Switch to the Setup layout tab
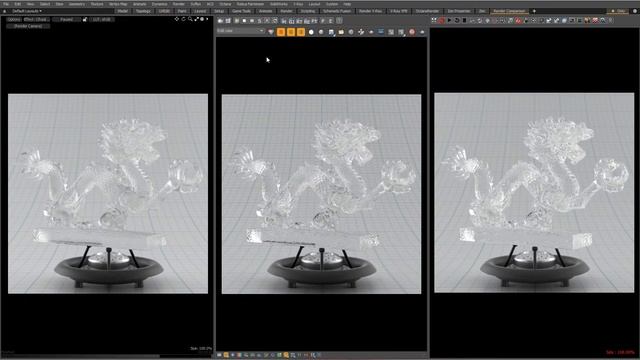 [x=219, y=11]
